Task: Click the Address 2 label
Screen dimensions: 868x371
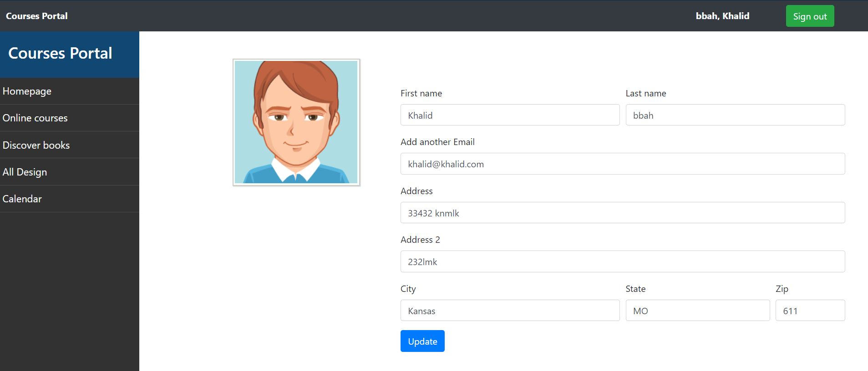Action: tap(420, 240)
